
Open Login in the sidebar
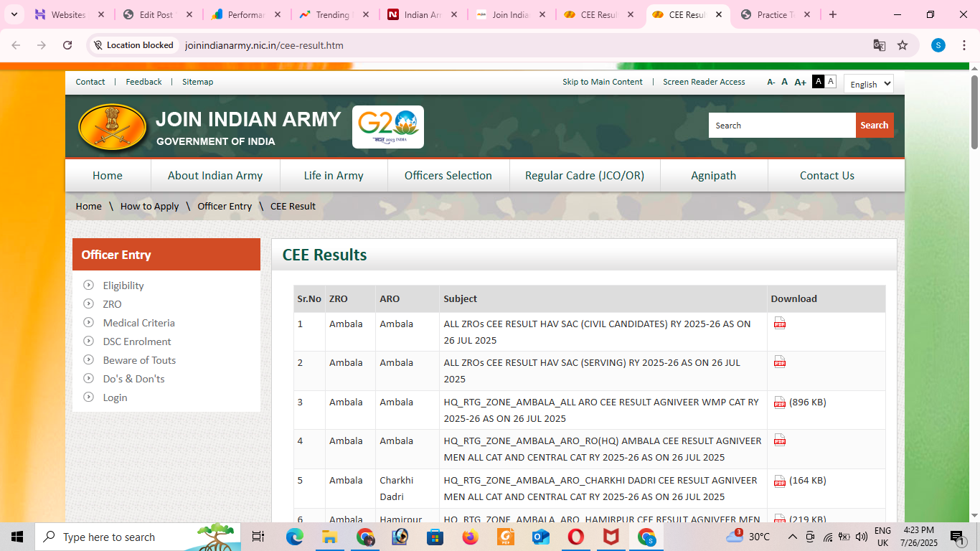pyautogui.click(x=115, y=397)
